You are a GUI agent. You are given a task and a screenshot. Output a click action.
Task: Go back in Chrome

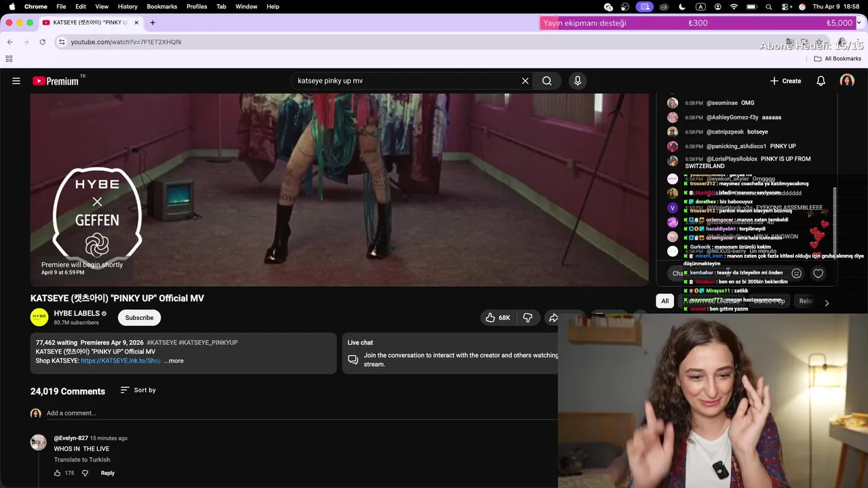point(9,42)
